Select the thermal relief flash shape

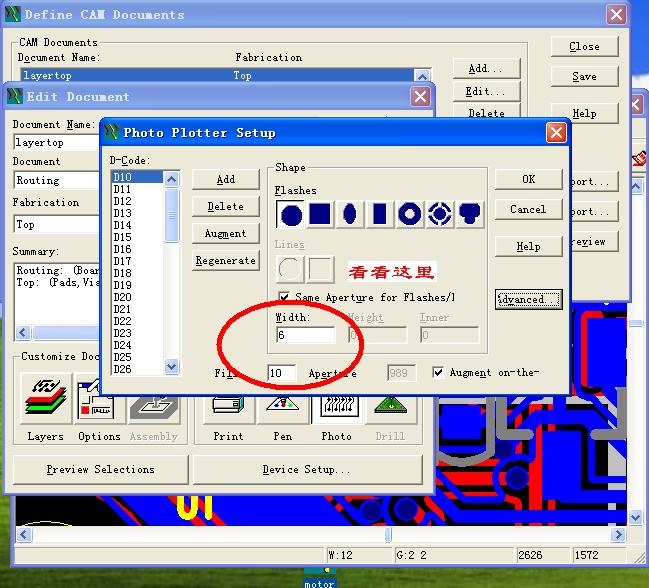[440, 214]
